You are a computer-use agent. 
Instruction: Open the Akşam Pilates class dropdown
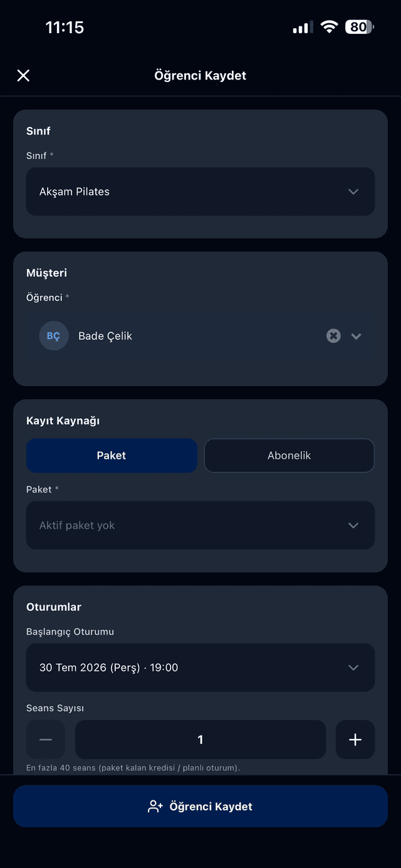point(200,191)
